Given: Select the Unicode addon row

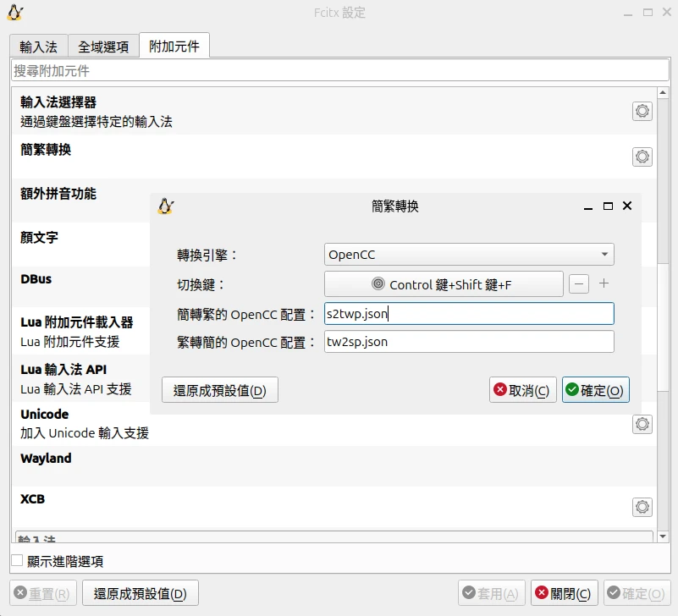Looking at the screenshot, I should point(333,424).
